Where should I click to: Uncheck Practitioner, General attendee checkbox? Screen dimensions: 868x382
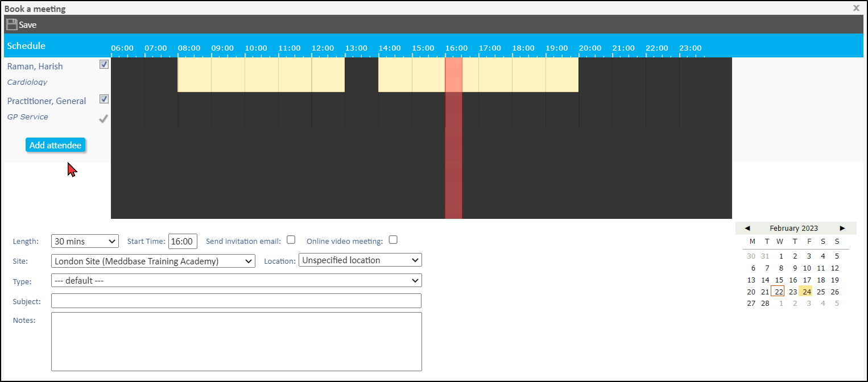pos(104,99)
